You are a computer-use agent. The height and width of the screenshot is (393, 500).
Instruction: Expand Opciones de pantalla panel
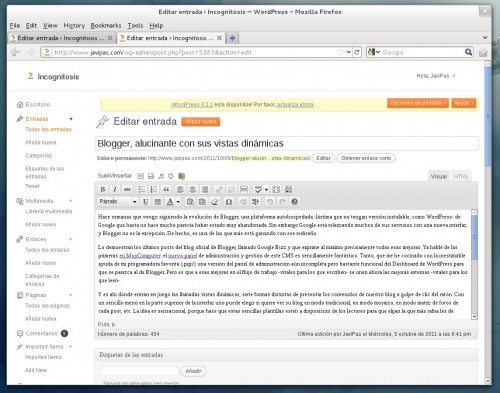point(418,103)
